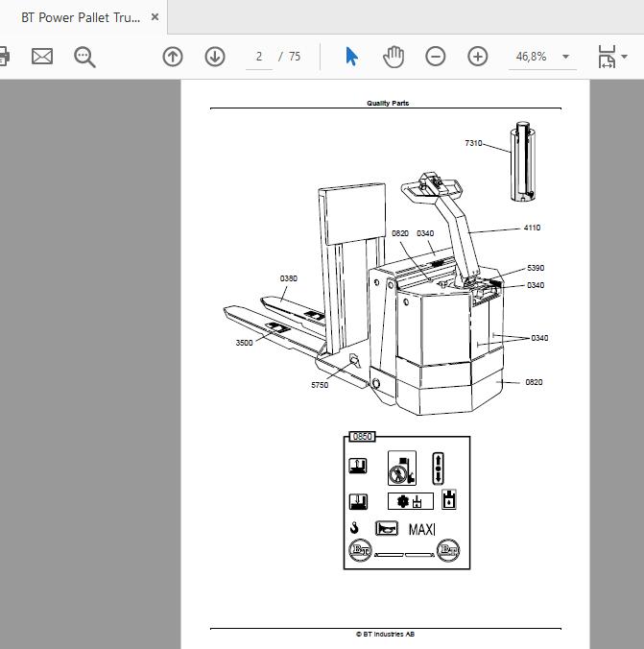The image size is (644, 649).
Task: Expand the zoom percentage dropdown arrow
Action: pos(565,57)
